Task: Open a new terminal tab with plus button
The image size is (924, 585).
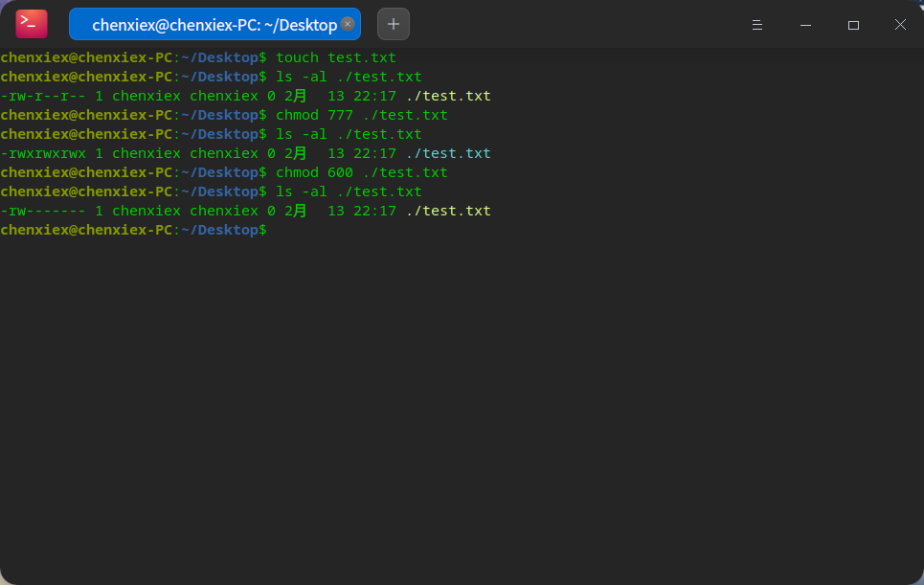Action: 394,24
